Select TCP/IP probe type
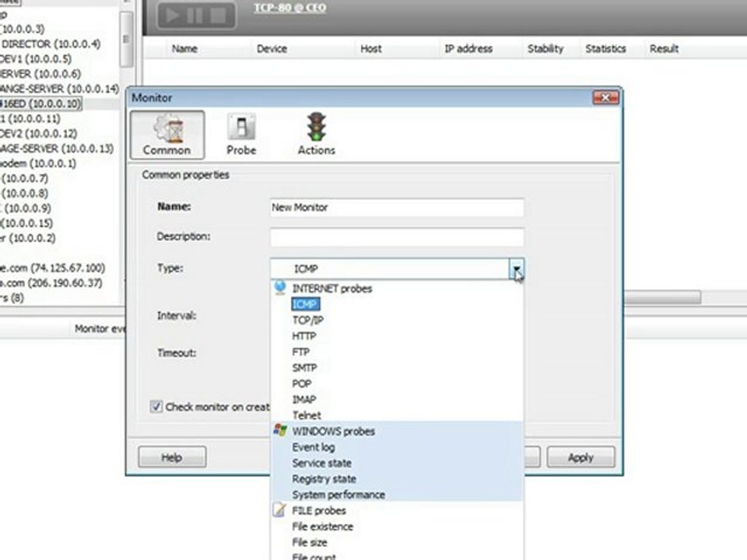The height and width of the screenshot is (560, 747). pyautogui.click(x=308, y=320)
